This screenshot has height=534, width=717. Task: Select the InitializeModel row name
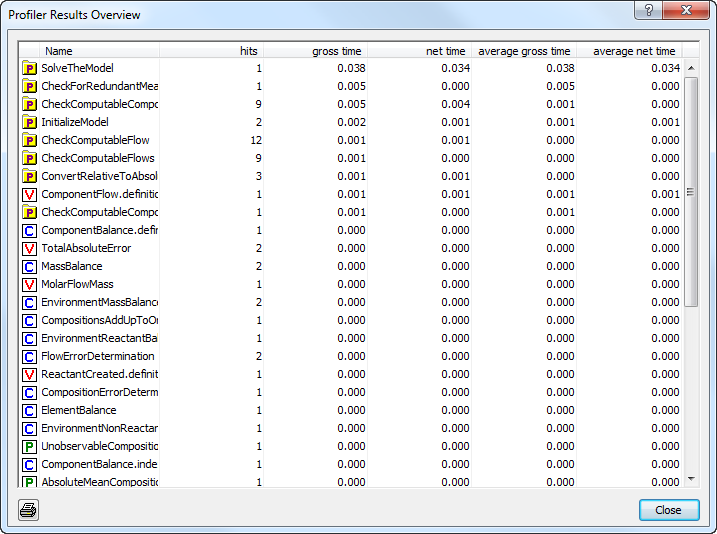75,122
